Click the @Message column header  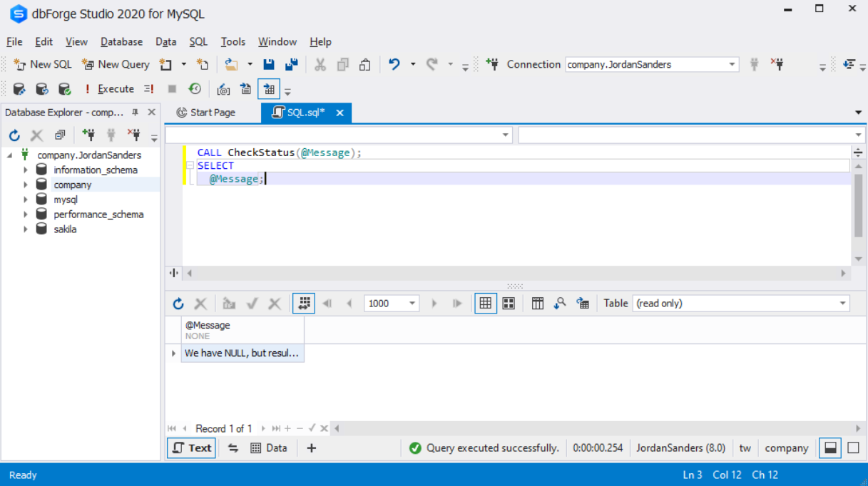(x=242, y=330)
